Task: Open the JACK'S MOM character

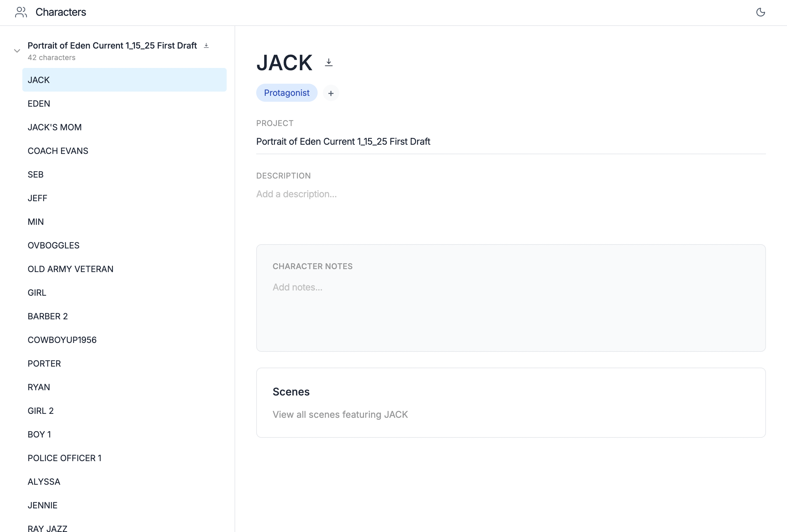Action: tap(55, 127)
